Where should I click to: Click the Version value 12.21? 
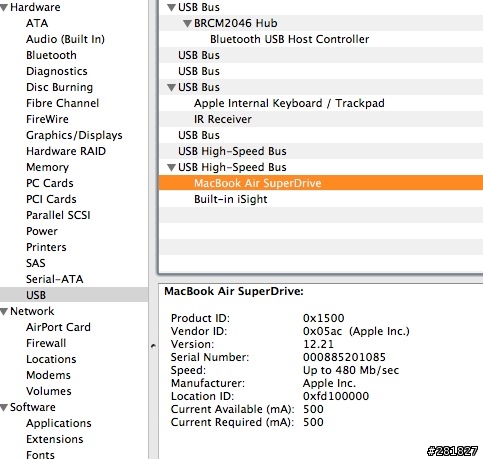pyautogui.click(x=318, y=344)
